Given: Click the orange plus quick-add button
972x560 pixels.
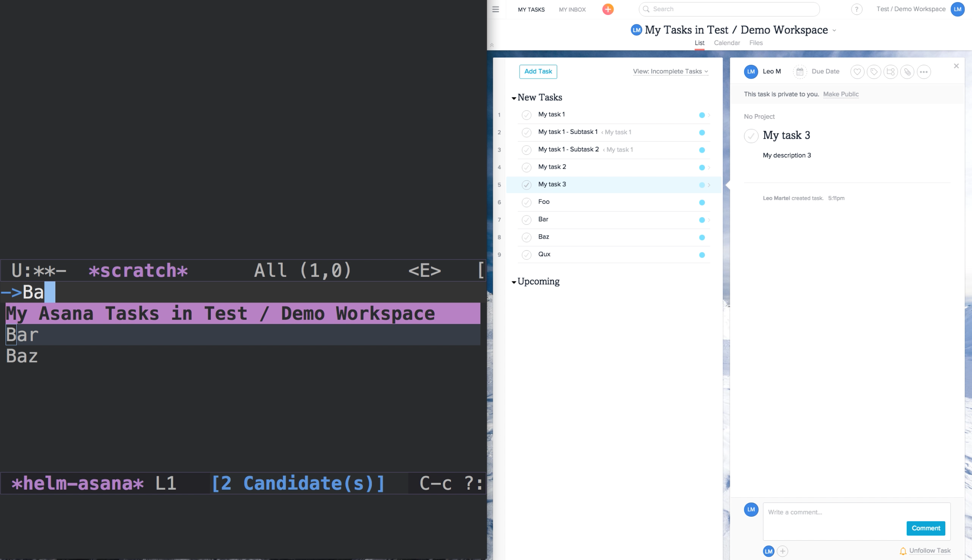Looking at the screenshot, I should (x=608, y=9).
